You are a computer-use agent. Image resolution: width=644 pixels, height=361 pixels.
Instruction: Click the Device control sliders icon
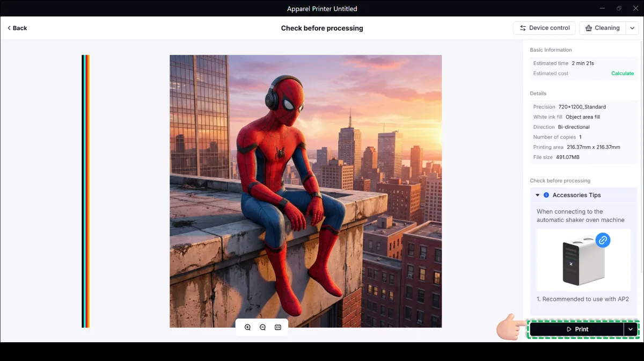pyautogui.click(x=523, y=28)
